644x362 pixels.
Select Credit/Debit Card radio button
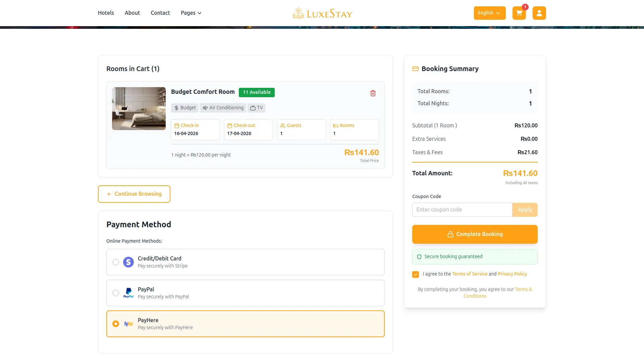click(116, 262)
